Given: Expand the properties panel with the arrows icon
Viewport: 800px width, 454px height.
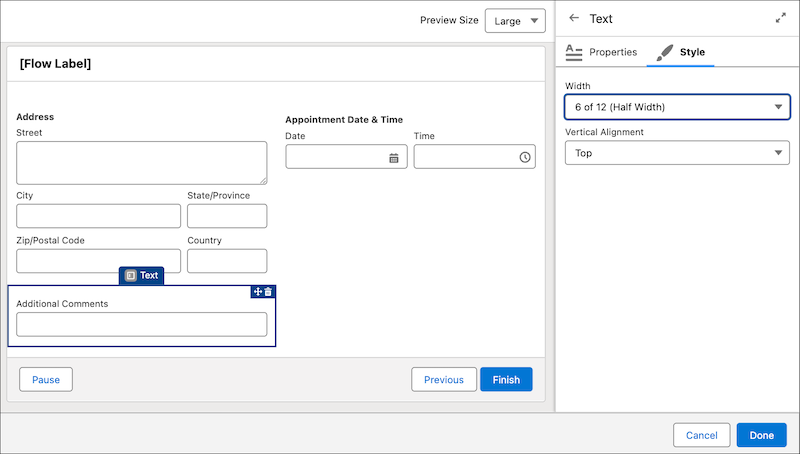Looking at the screenshot, I should click(x=781, y=18).
